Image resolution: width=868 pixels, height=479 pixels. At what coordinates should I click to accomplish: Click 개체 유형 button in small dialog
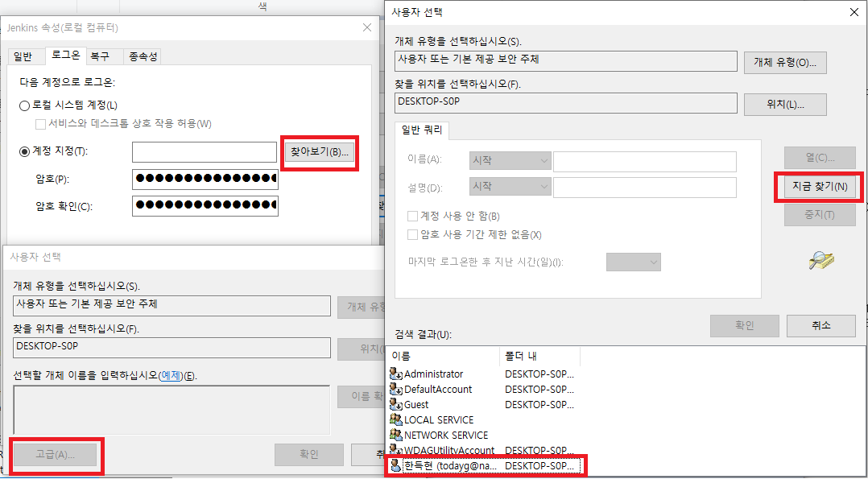tap(362, 307)
